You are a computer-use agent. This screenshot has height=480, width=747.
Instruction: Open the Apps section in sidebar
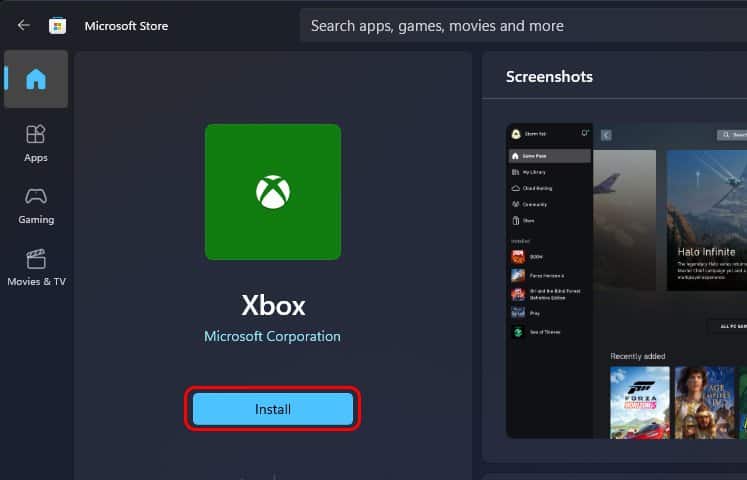tap(36, 144)
